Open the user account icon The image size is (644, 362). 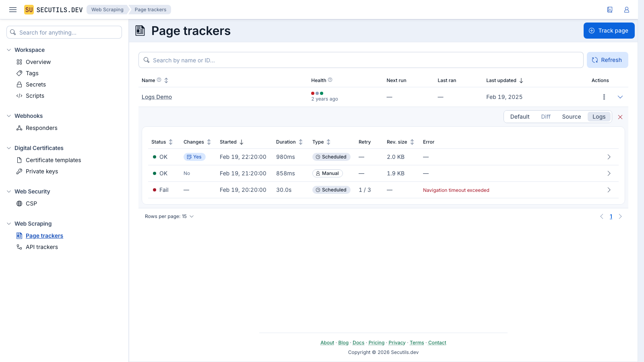(627, 10)
